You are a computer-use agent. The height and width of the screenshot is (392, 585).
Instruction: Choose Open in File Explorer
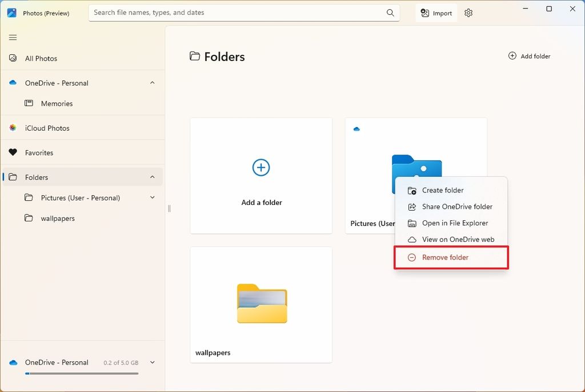(455, 223)
